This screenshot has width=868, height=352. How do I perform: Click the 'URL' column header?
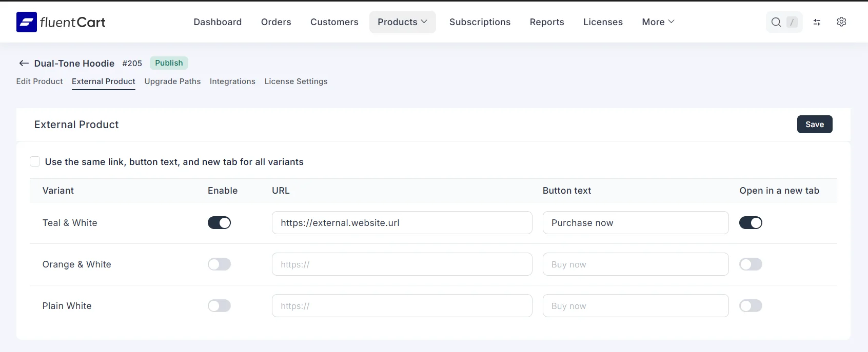click(x=281, y=191)
